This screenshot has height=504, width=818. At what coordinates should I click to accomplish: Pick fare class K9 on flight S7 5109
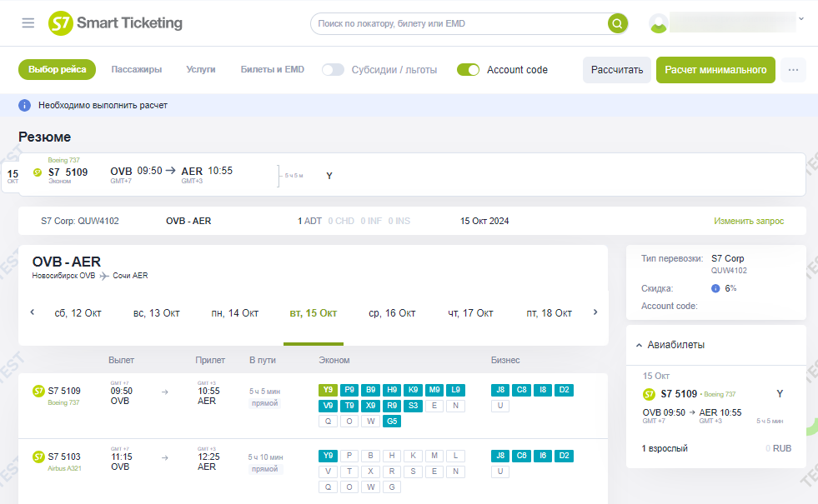(414, 390)
